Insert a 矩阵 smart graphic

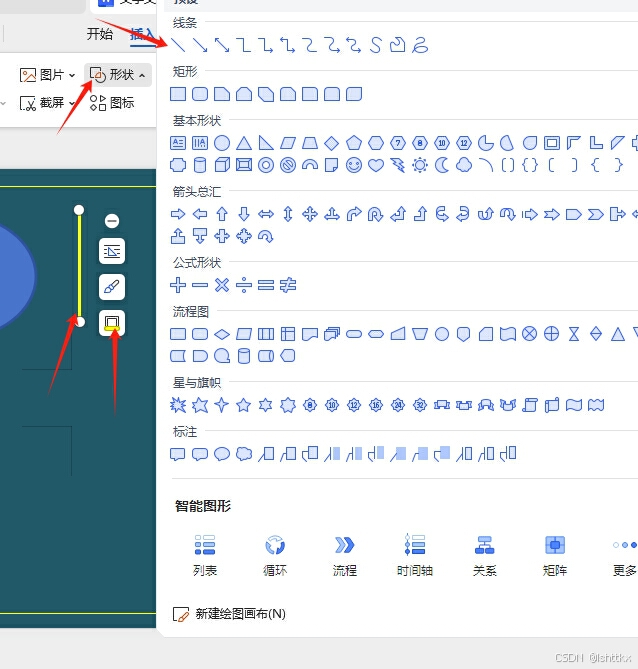coord(555,555)
